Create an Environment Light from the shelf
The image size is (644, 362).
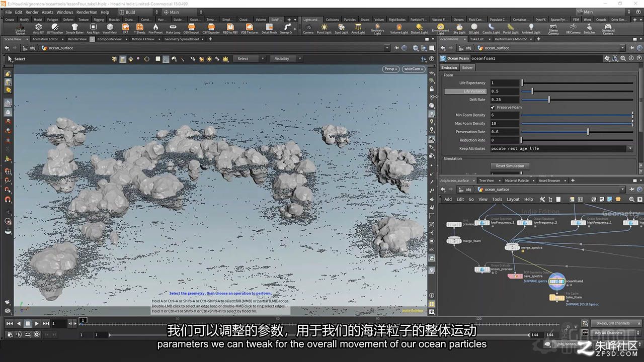point(441,29)
